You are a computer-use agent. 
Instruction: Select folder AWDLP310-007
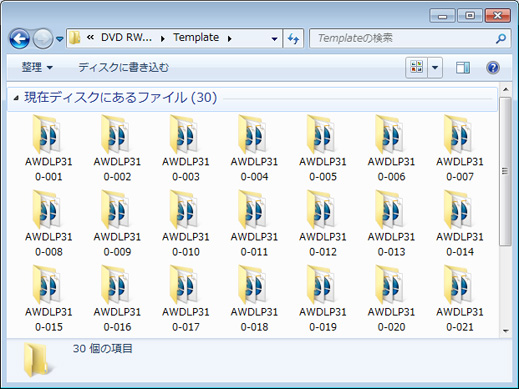click(x=460, y=148)
